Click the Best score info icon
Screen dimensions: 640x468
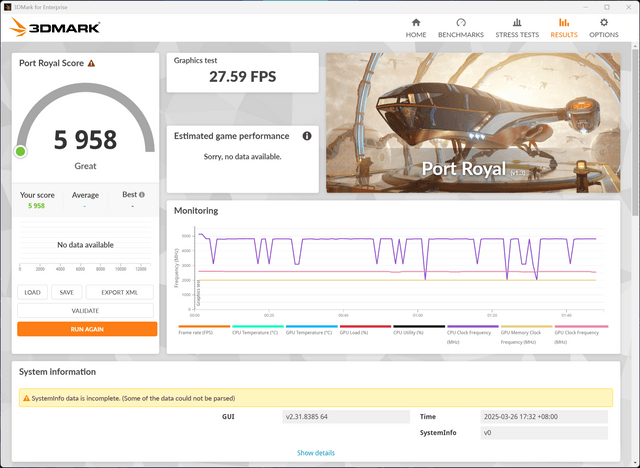tap(142, 195)
